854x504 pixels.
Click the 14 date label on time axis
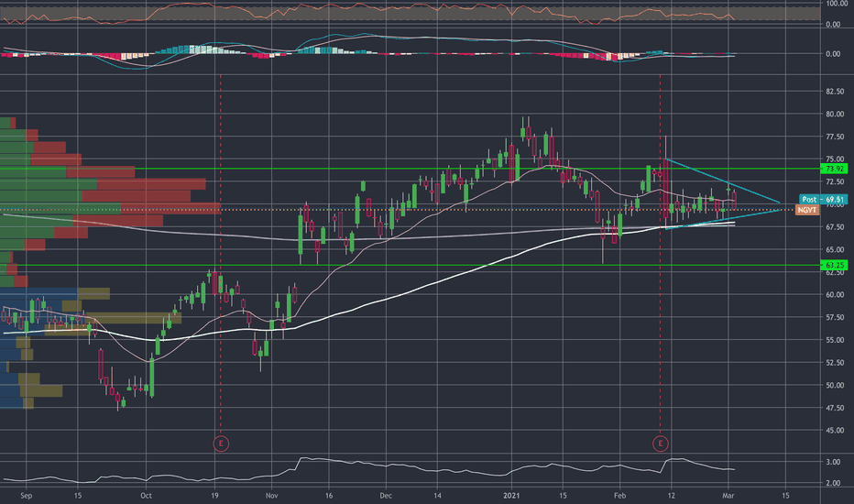(437, 496)
